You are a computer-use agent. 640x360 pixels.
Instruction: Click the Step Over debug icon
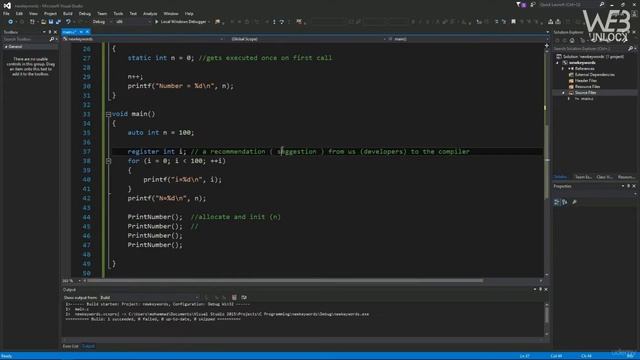coord(282,22)
